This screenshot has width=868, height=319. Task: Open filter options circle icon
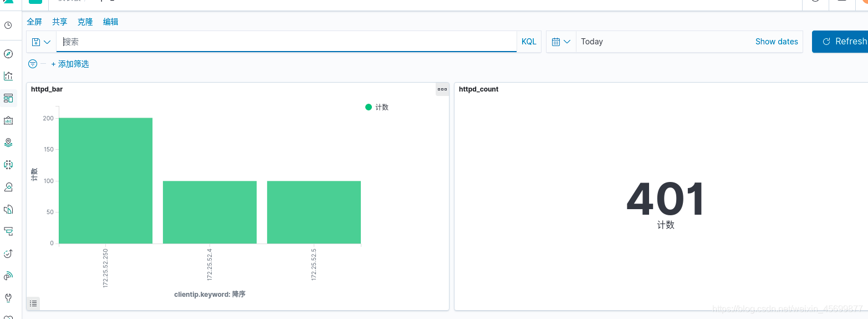click(x=33, y=64)
